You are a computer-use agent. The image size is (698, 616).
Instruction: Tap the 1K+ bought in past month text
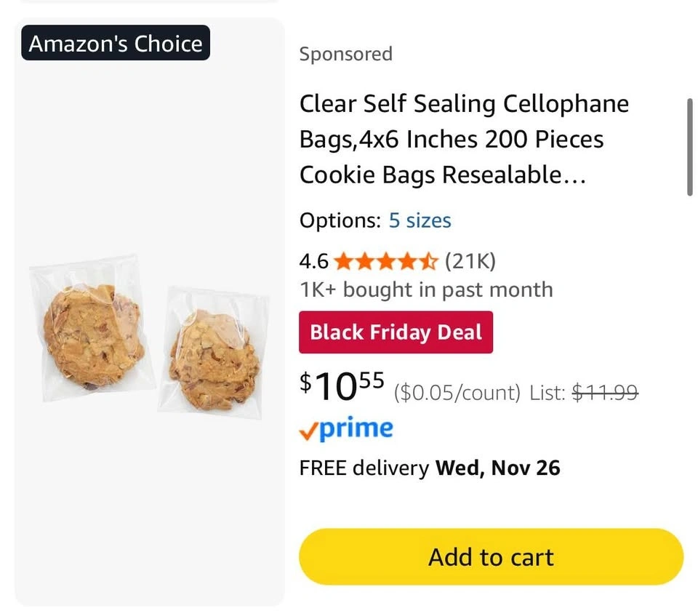coord(426,289)
